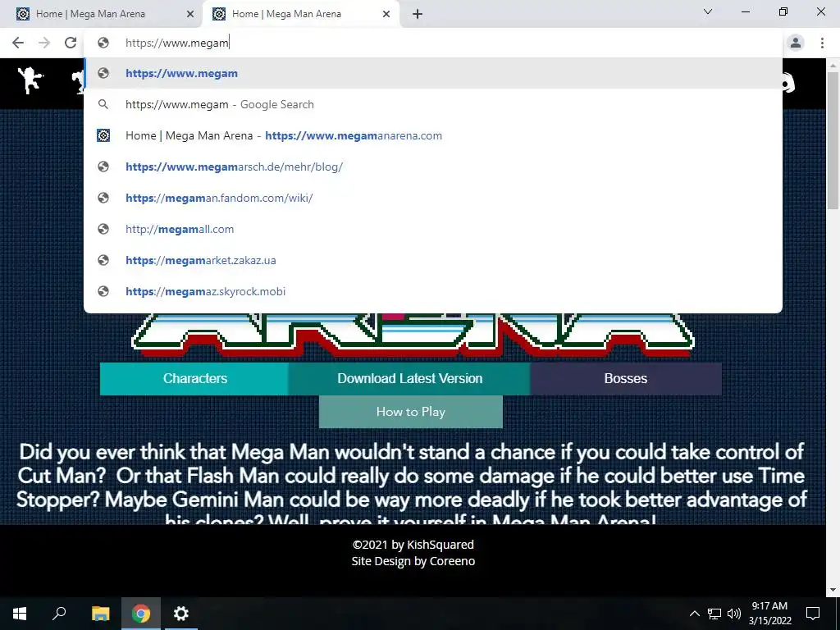Click the browser back arrow
This screenshot has width=840, height=630.
coord(18,43)
